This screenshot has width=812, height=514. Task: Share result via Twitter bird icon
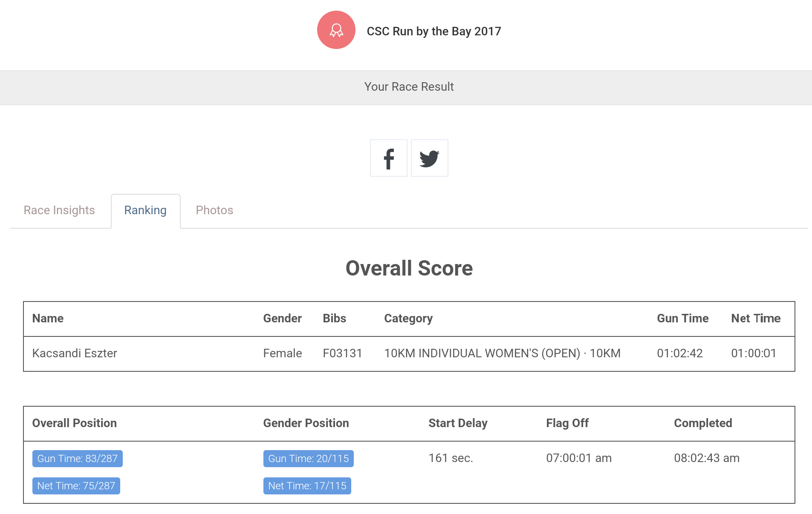click(429, 158)
